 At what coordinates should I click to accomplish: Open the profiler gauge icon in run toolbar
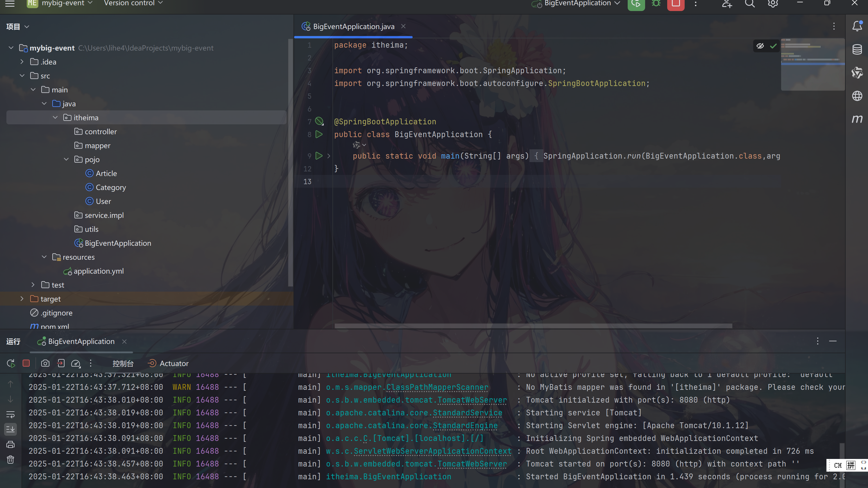pos(76,363)
